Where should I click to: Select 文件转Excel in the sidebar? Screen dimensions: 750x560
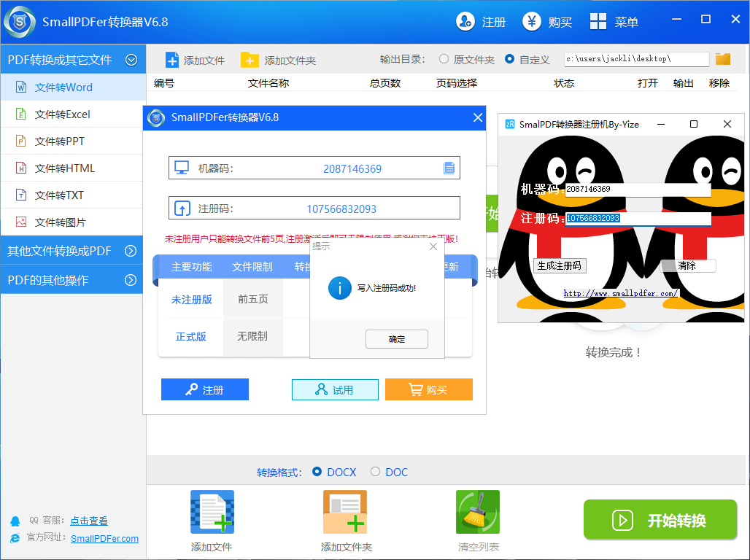pos(73,114)
